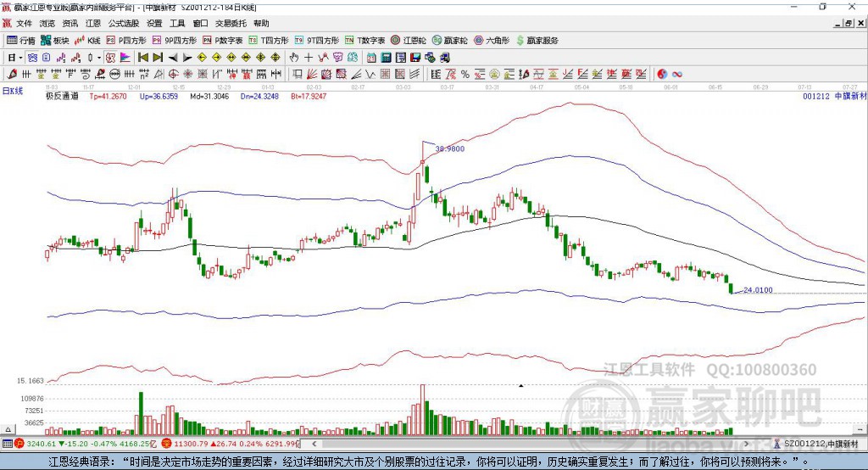Click the horizontal scrollbar left arrow
Screen dimensions: 868x470
click(314, 444)
